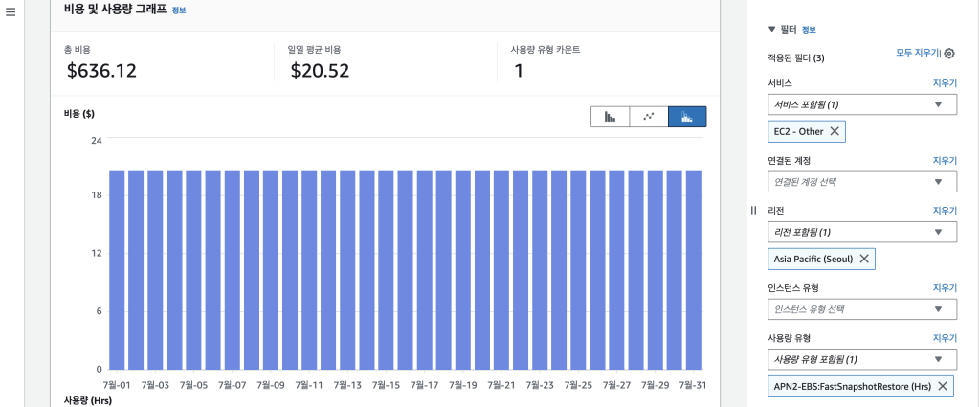980x407 pixels.
Task: Select the $636.12 total cost value
Action: pos(101,71)
